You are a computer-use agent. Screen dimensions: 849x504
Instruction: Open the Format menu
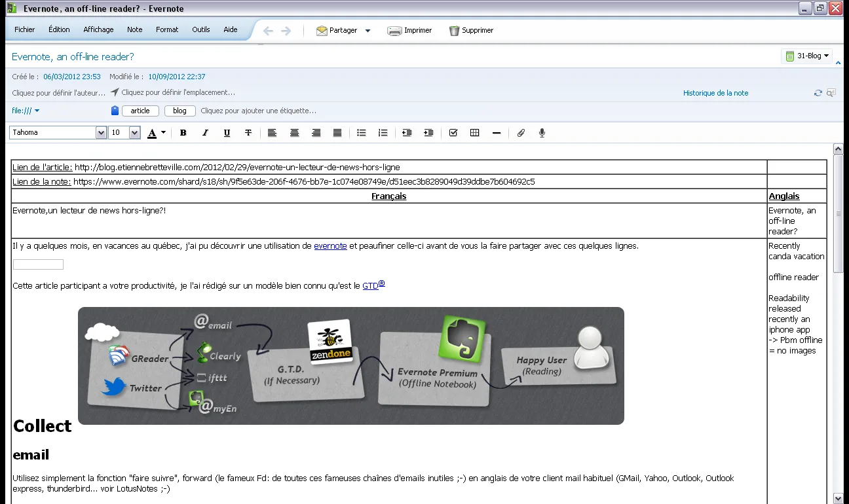point(167,29)
